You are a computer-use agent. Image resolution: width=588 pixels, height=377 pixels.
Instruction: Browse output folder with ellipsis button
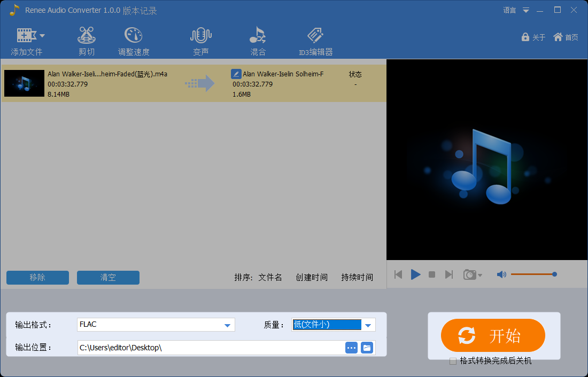[x=351, y=348]
